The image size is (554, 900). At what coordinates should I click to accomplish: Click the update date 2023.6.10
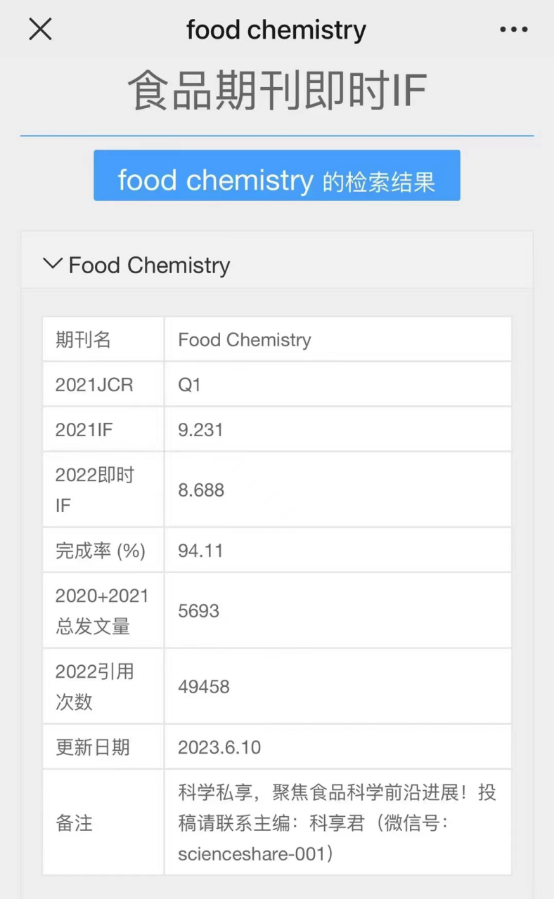[219, 747]
